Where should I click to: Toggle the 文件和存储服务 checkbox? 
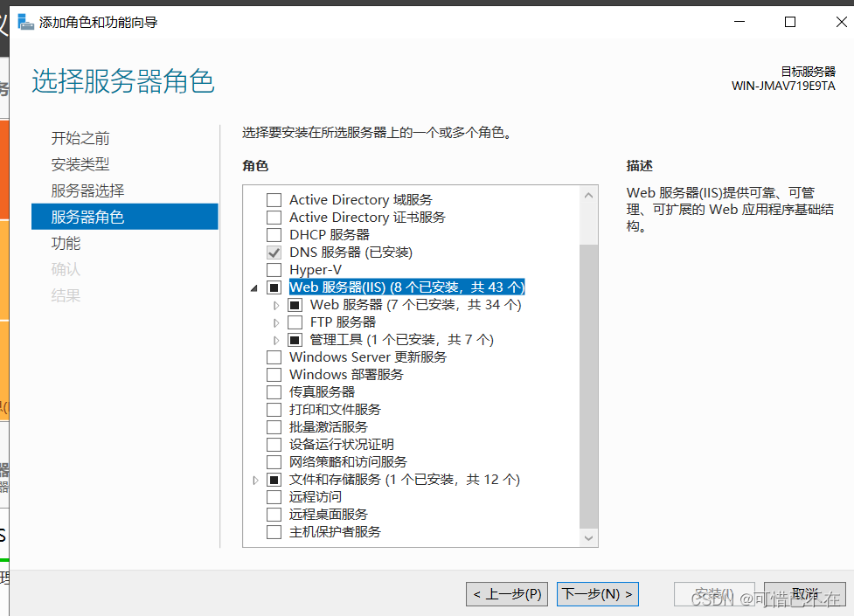coord(274,480)
